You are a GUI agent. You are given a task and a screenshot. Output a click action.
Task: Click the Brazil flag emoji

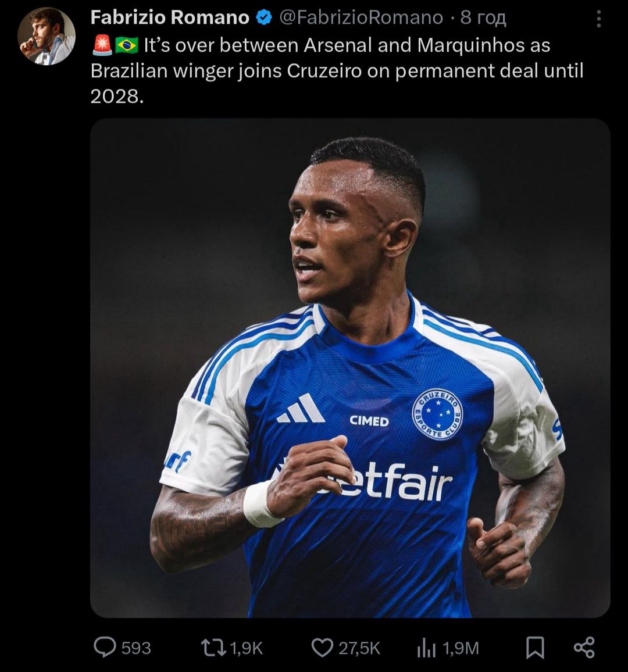pos(126,45)
